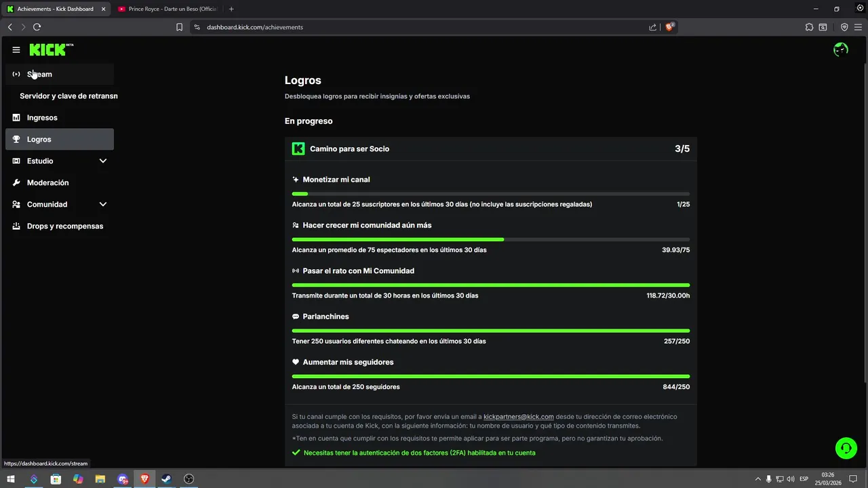Viewport: 868px width, 488px height.
Task: Click the '844/250' followers value
Action: (676, 387)
